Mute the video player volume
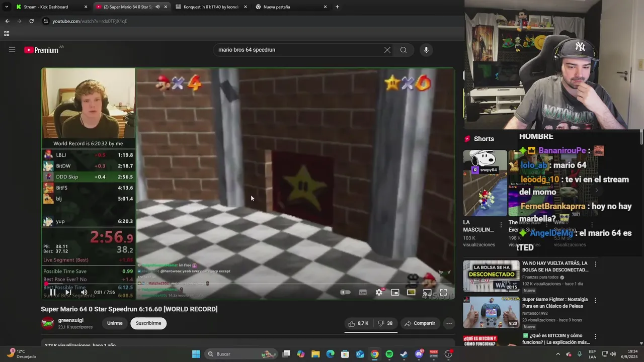 (84, 292)
